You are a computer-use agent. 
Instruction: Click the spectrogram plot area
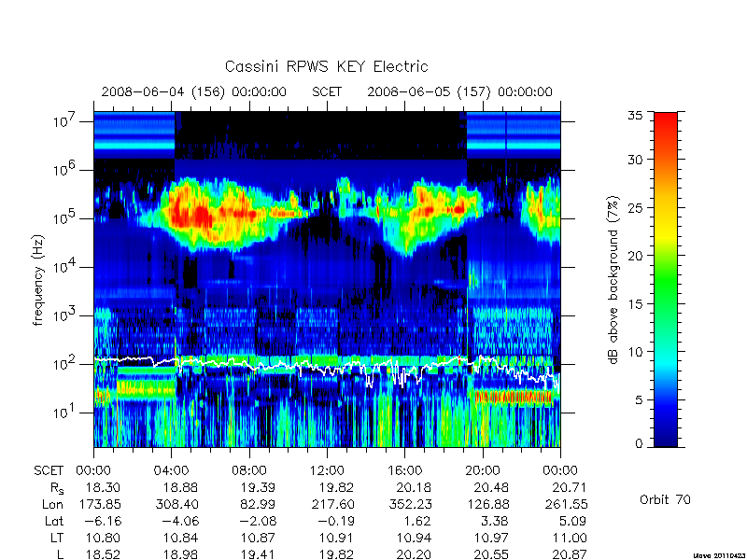(x=327, y=279)
